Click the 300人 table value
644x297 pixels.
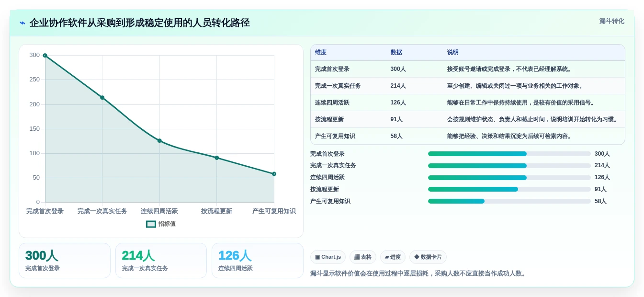click(x=398, y=69)
